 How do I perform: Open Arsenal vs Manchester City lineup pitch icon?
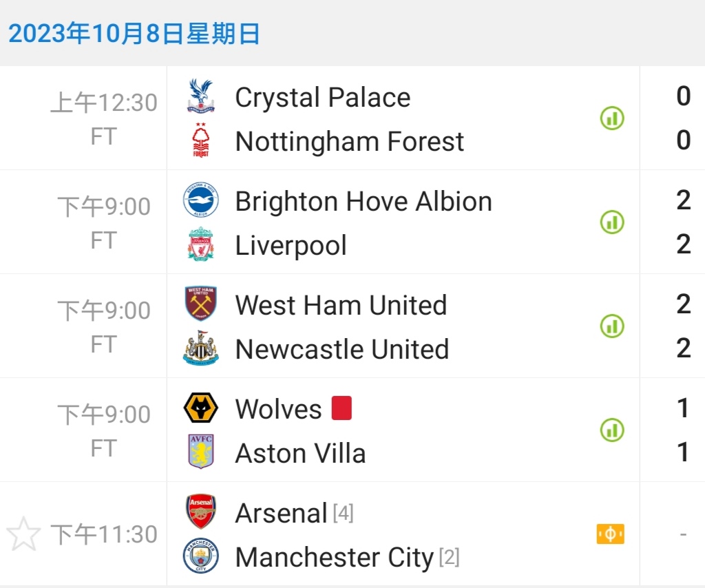pos(610,534)
